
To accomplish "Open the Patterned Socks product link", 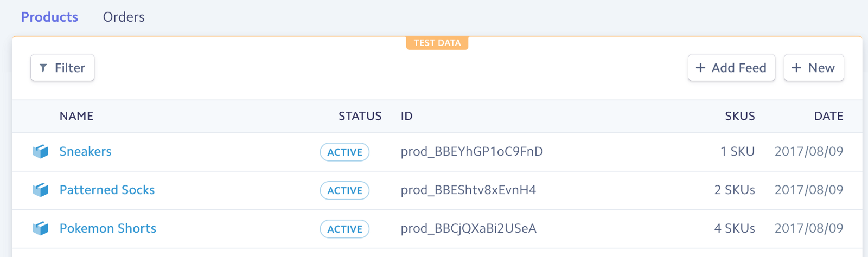I will pyautogui.click(x=107, y=190).
